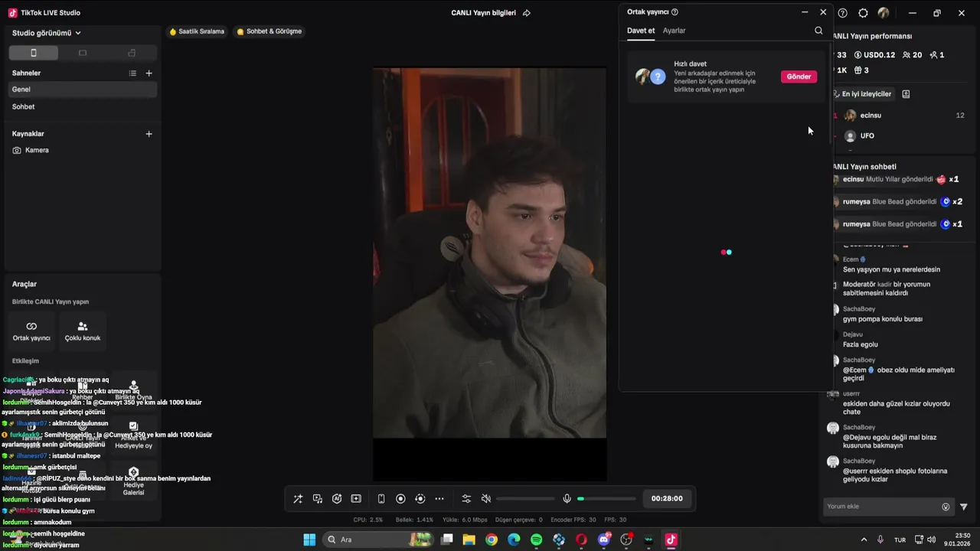Select the Kamera source
Screen dimensions: 980x551
coord(83,150)
